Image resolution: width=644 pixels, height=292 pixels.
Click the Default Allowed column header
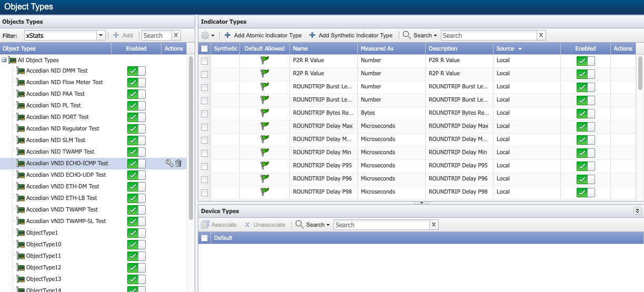(265, 48)
